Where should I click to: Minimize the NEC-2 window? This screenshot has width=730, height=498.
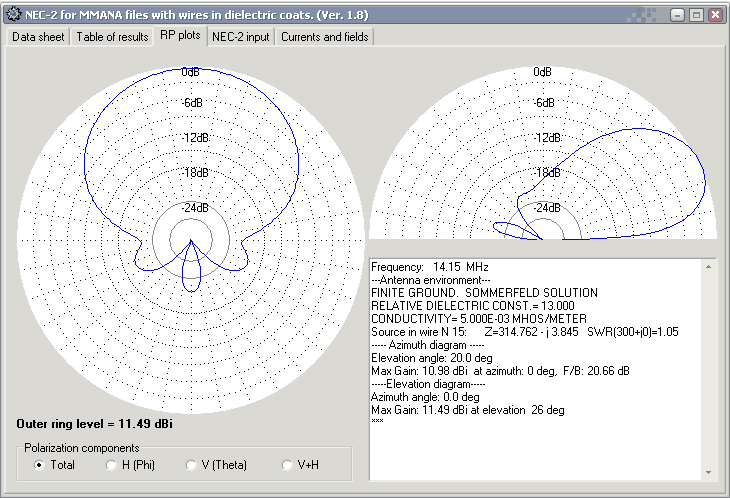(x=677, y=15)
